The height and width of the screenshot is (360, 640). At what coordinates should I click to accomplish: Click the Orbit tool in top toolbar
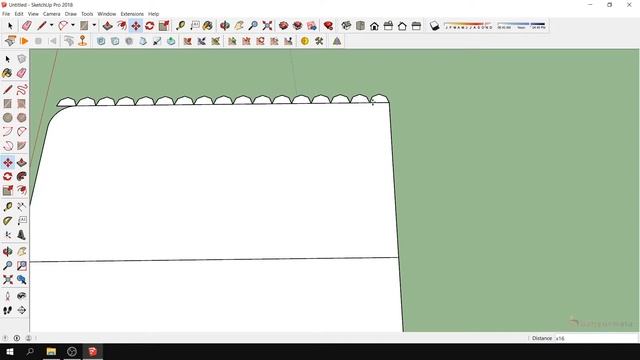pos(225,26)
